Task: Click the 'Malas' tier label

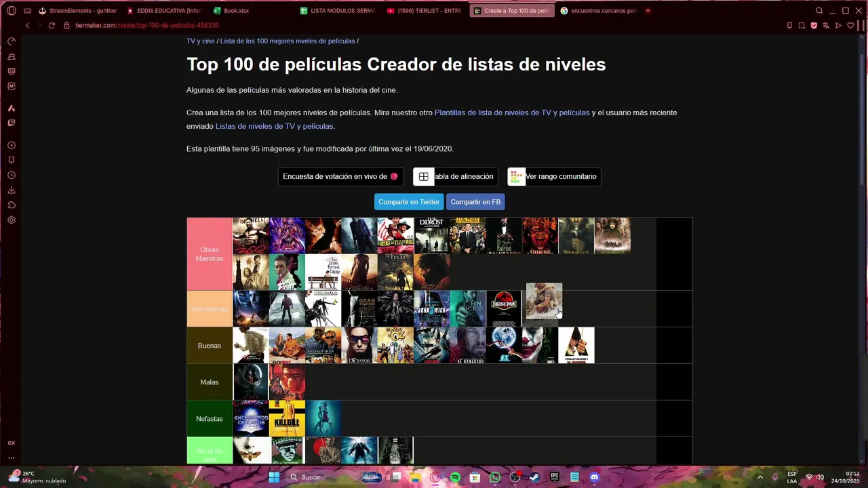Action: point(210,382)
